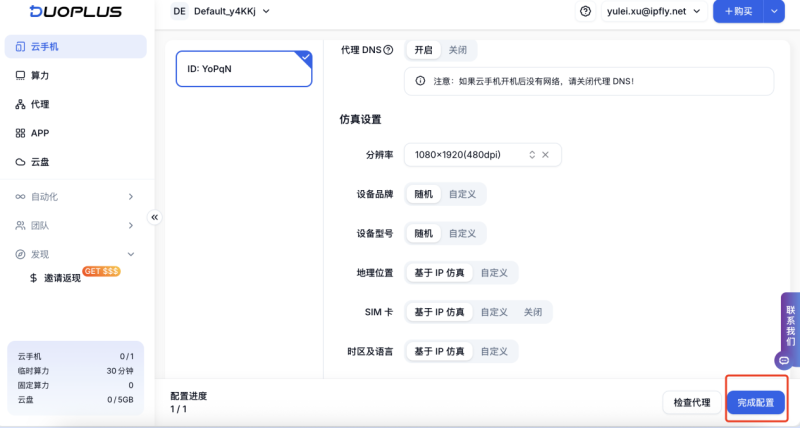Set 设备品牌 to 随机
This screenshot has width=800, height=428.
pyautogui.click(x=423, y=194)
